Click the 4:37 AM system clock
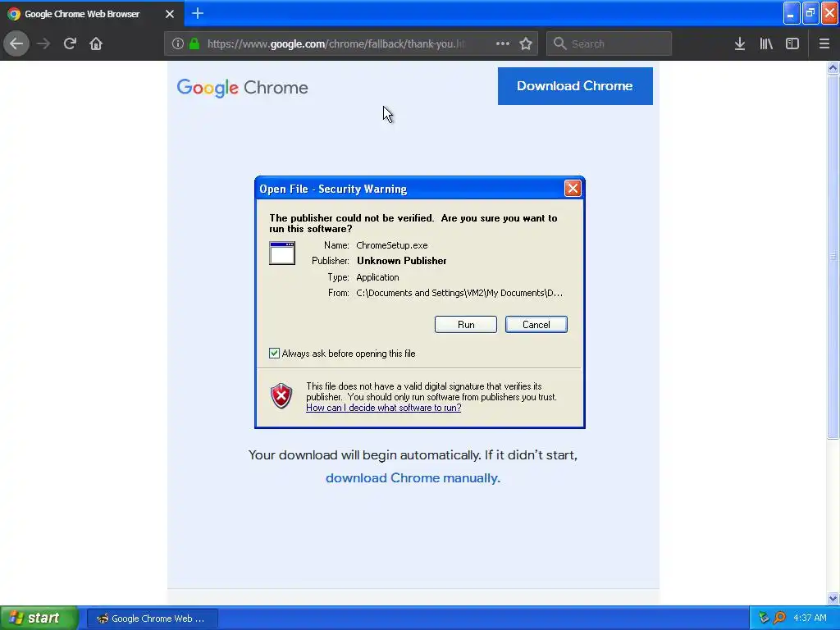The width and height of the screenshot is (840, 630). coord(810,619)
